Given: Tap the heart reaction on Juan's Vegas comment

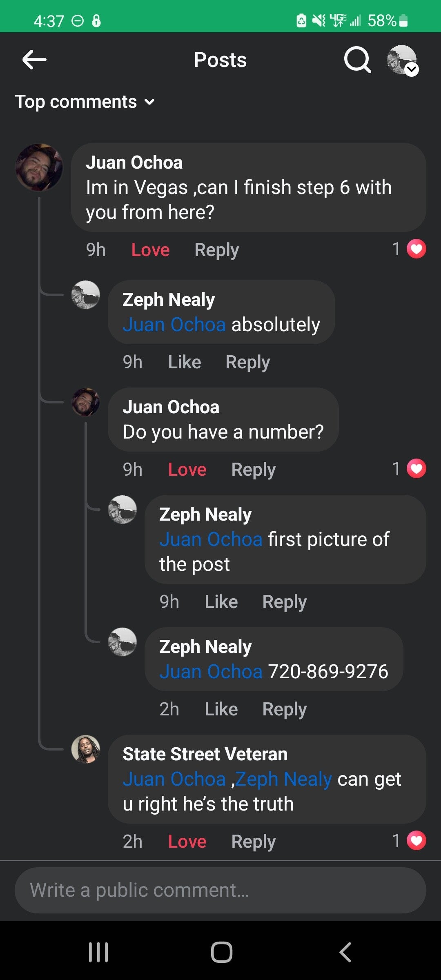Looking at the screenshot, I should 416,249.
